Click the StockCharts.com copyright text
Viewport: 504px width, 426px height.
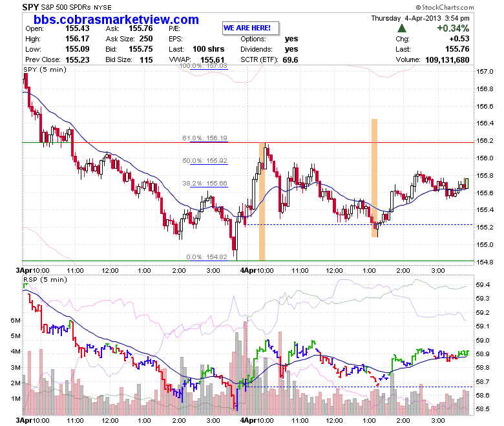pos(445,7)
